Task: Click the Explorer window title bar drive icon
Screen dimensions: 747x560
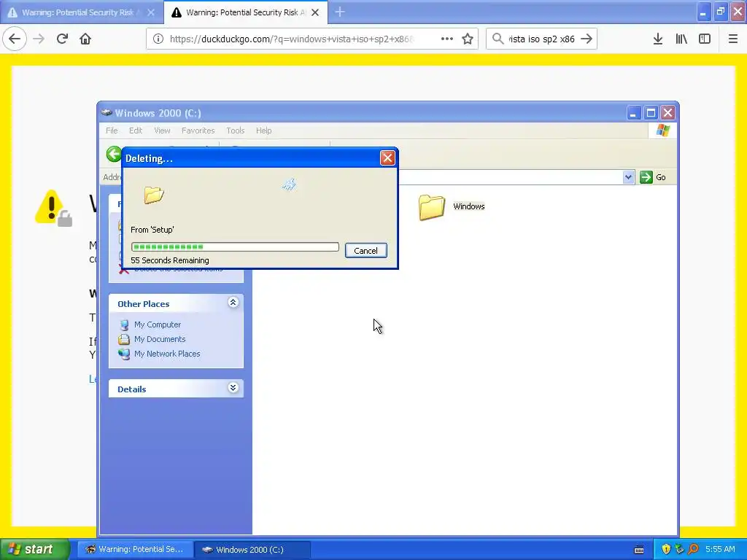Action: tap(107, 113)
